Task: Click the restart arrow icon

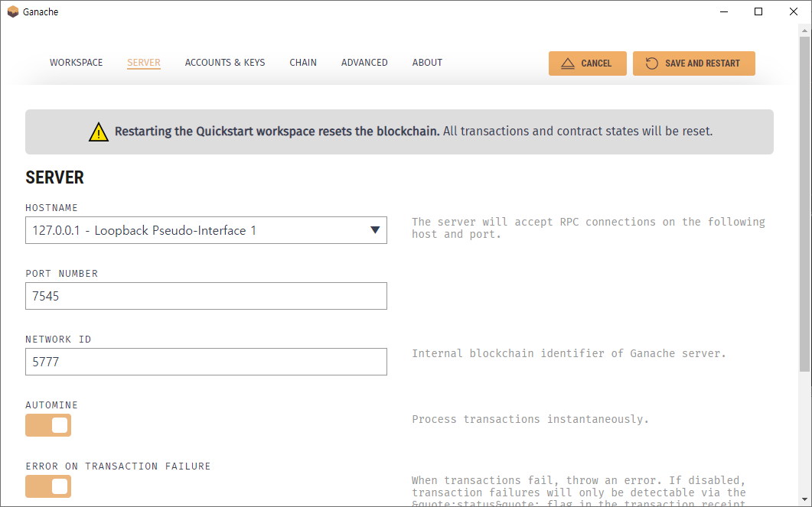Action: 652,63
